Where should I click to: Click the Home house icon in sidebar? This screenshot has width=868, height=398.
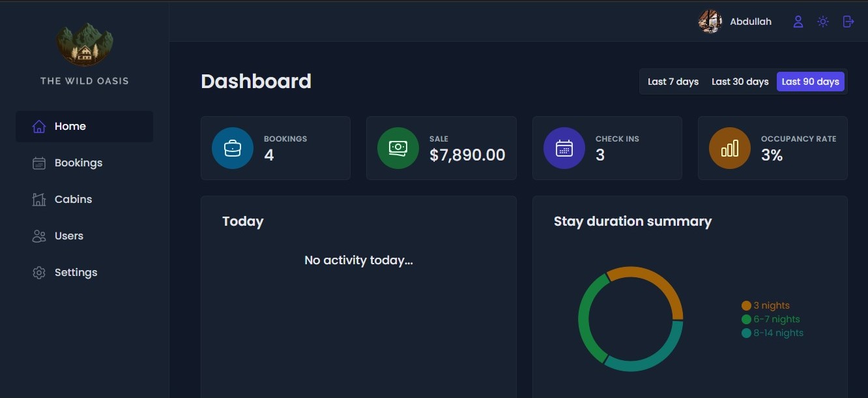[x=39, y=127]
